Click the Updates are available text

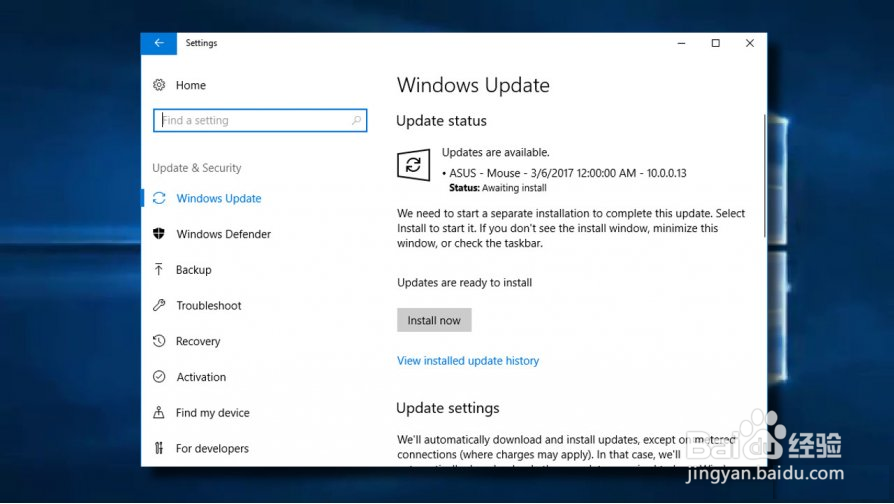tap(495, 152)
